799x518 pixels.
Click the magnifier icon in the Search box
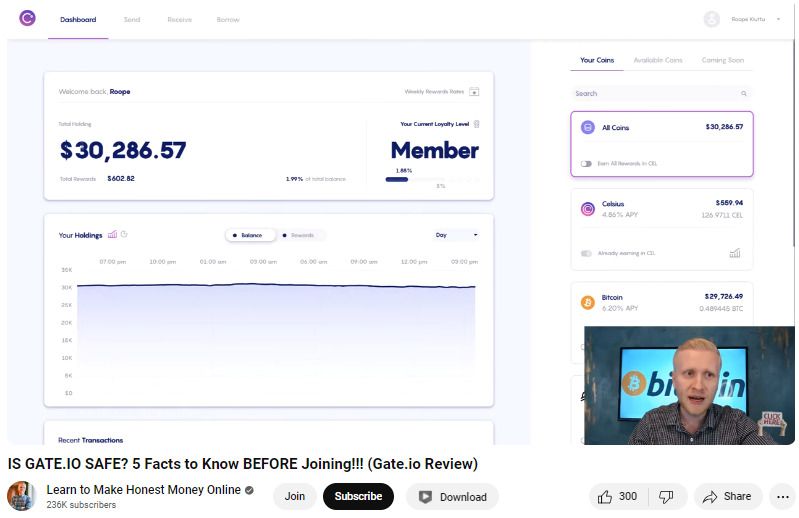point(743,93)
